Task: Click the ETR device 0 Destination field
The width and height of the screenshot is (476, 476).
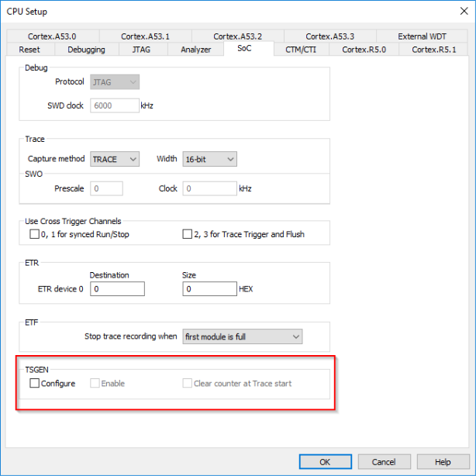Action: (117, 289)
